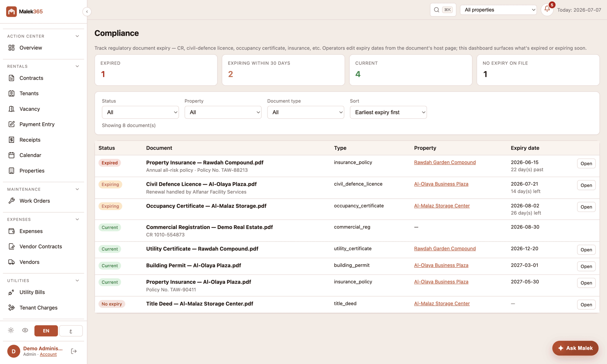Click the Vendors truck icon
The image size is (607, 364).
click(x=11, y=262)
